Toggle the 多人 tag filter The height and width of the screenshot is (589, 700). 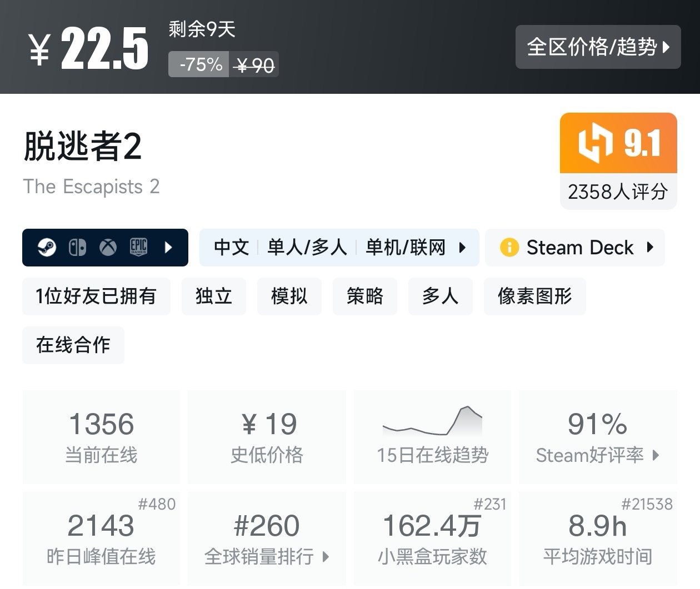[x=440, y=296]
